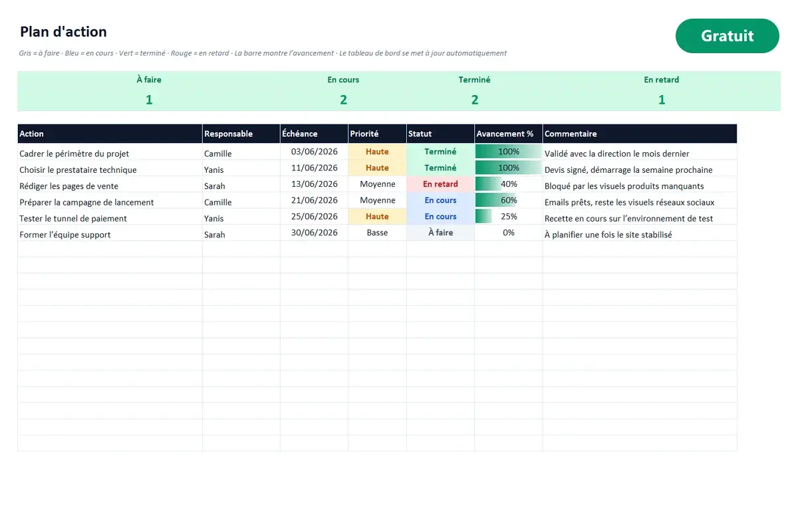Select the date 25/06/2026
The image size is (798, 532).
coord(314,216)
